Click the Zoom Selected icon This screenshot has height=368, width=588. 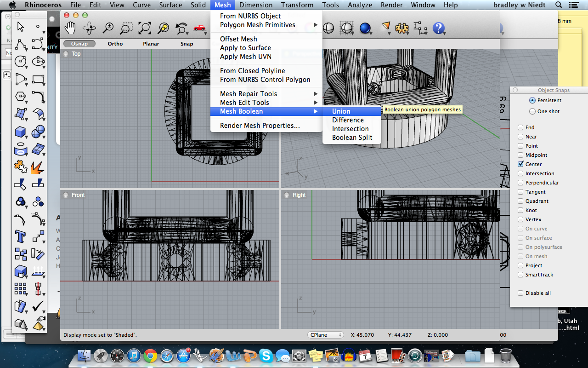pos(163,29)
